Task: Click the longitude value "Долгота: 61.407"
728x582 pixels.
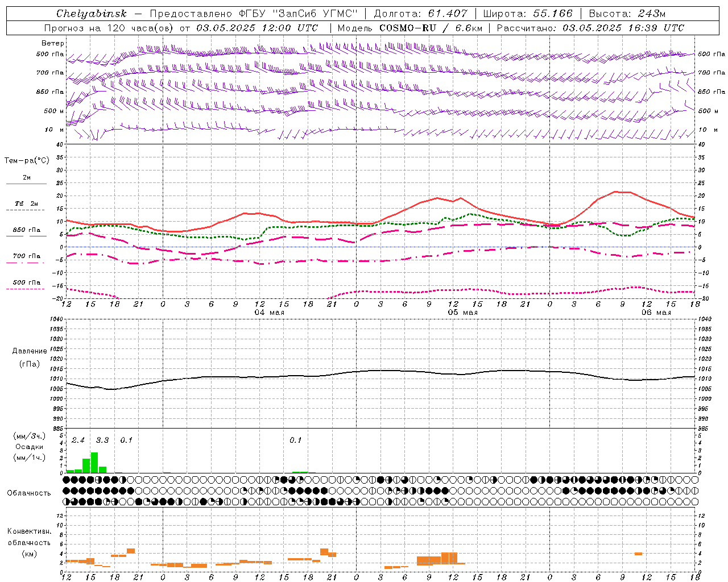Action: 420,14
